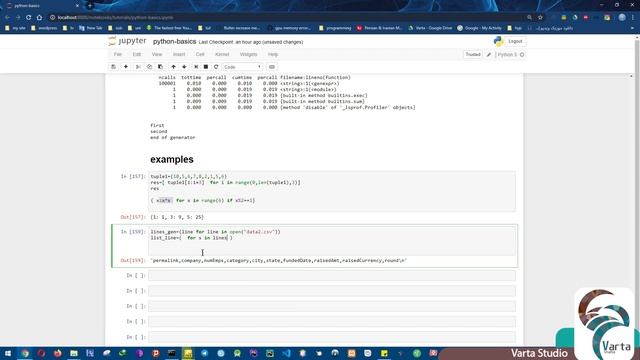Image resolution: width=640 pixels, height=360 pixels.
Task: Click into the In [159] code cell
Action: coord(332,241)
